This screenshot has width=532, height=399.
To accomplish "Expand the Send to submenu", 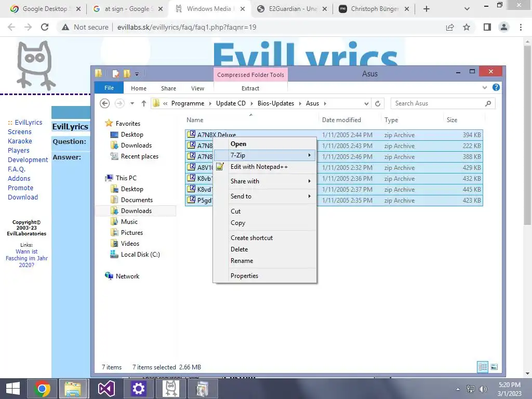I will coord(265,196).
